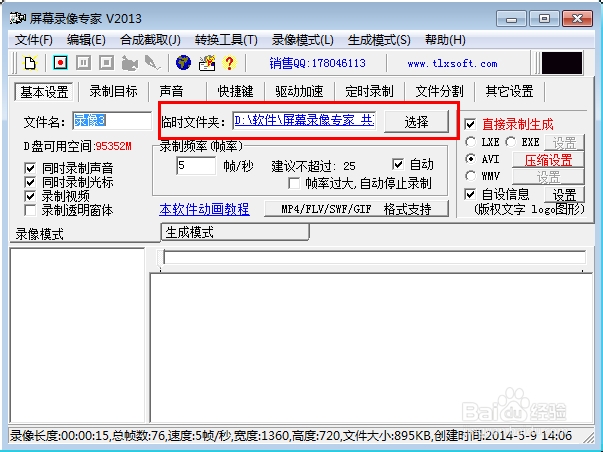Switch to the 生成模式 tab
Viewport: 603px width, 452px height.
coord(235,232)
